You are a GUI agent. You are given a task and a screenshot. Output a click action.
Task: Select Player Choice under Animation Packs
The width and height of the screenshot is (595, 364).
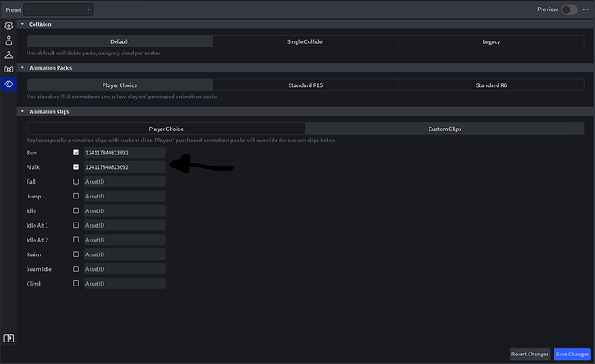coord(120,85)
